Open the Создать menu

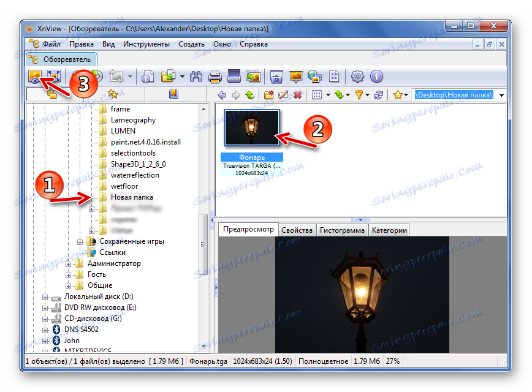pyautogui.click(x=191, y=44)
